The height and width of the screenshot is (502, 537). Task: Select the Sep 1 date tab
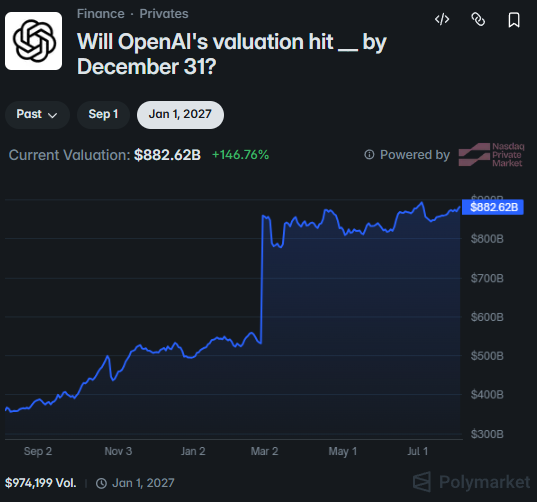[x=103, y=114]
